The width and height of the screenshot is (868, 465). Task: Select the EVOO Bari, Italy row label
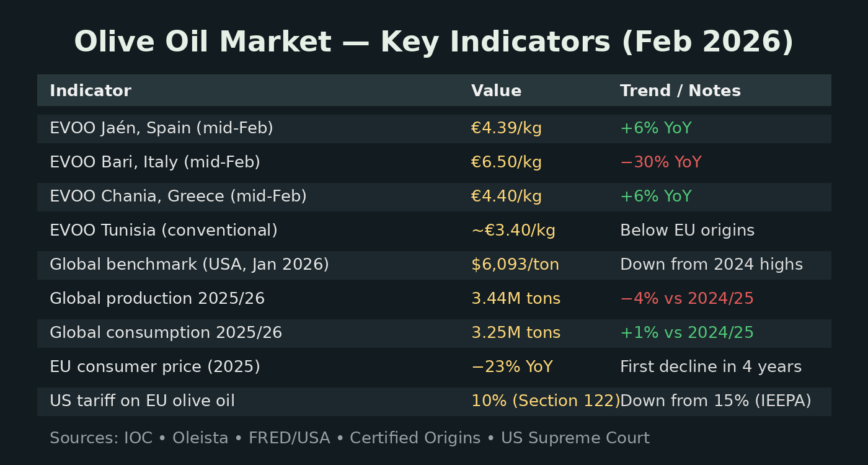155,162
